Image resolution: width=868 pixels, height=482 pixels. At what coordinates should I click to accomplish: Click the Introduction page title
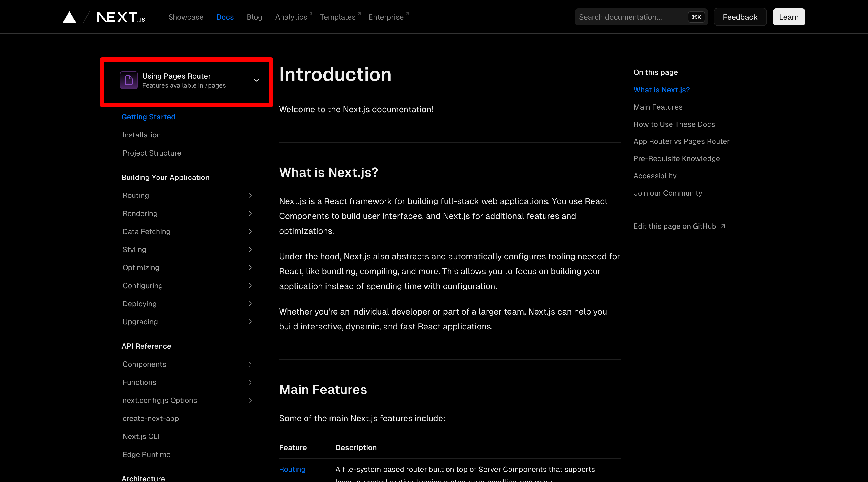(x=335, y=75)
